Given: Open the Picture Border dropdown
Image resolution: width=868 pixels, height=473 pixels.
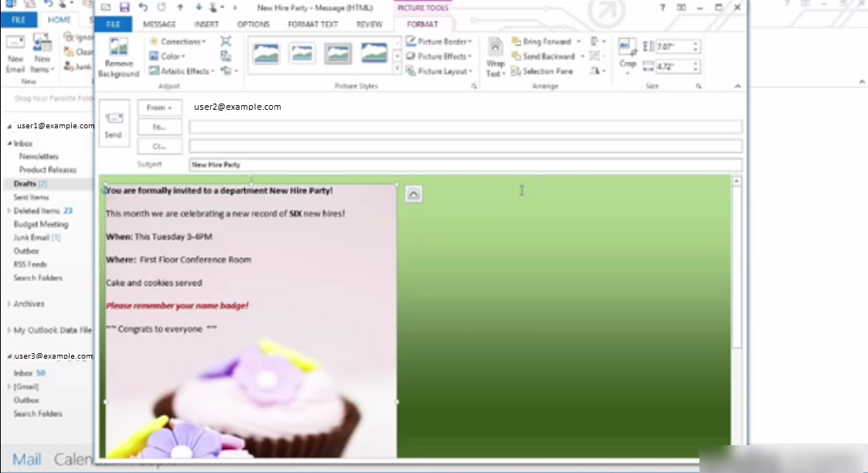Looking at the screenshot, I should coord(438,42).
